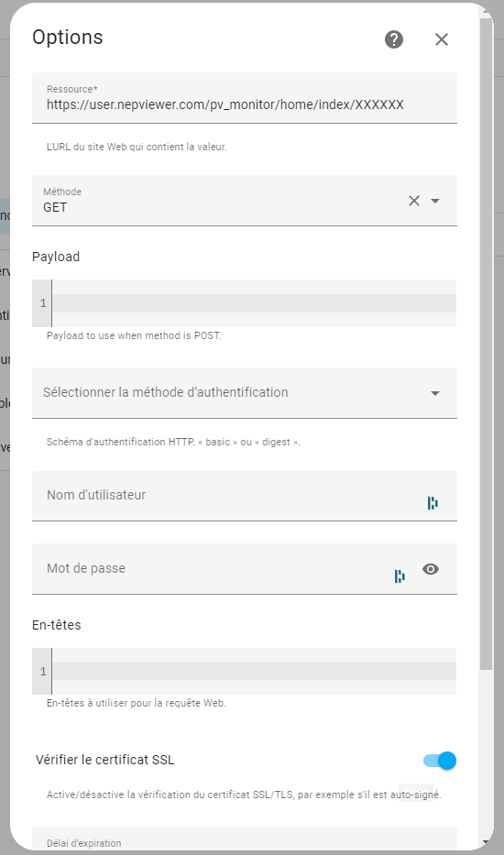Image resolution: width=504 pixels, height=855 pixels.
Task: Click password manager icon in password field
Action: point(400,575)
